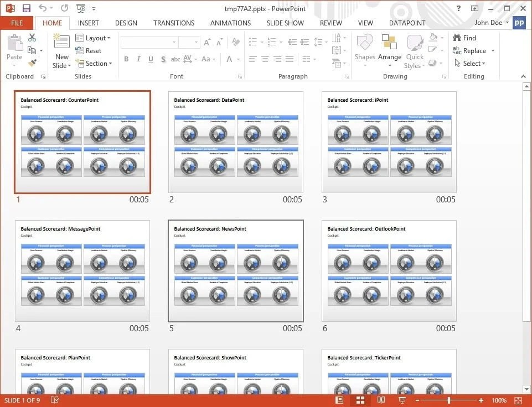The height and width of the screenshot is (407, 532).
Task: Select the NewsPoint scorecard slide thumbnail
Action: click(235, 271)
